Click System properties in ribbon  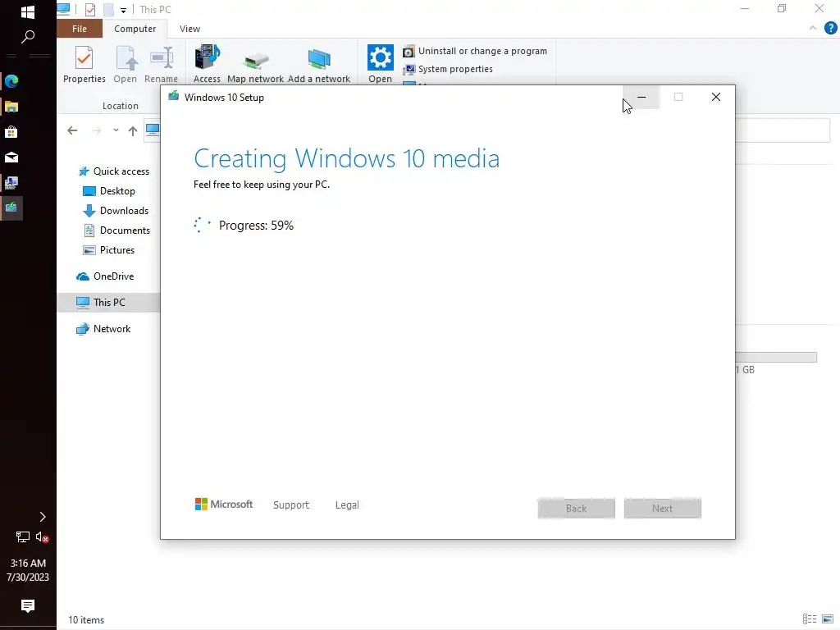[x=448, y=69]
